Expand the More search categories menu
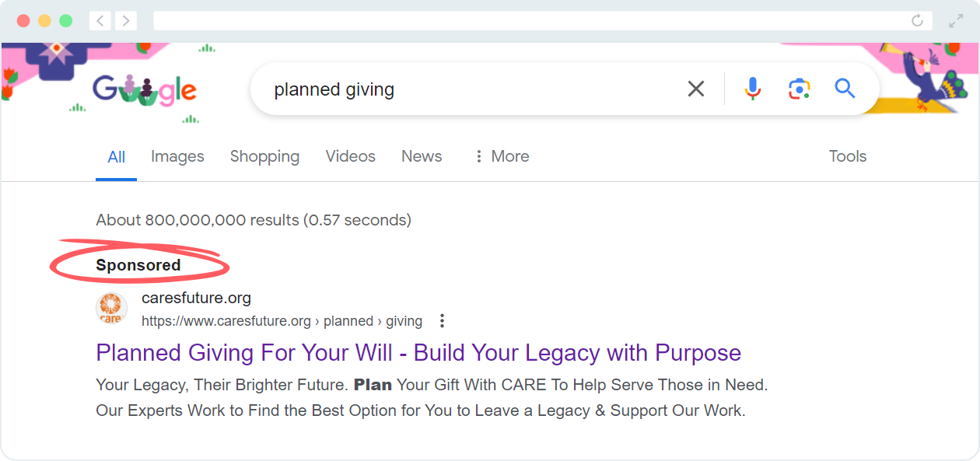The height and width of the screenshot is (461, 980). click(502, 156)
